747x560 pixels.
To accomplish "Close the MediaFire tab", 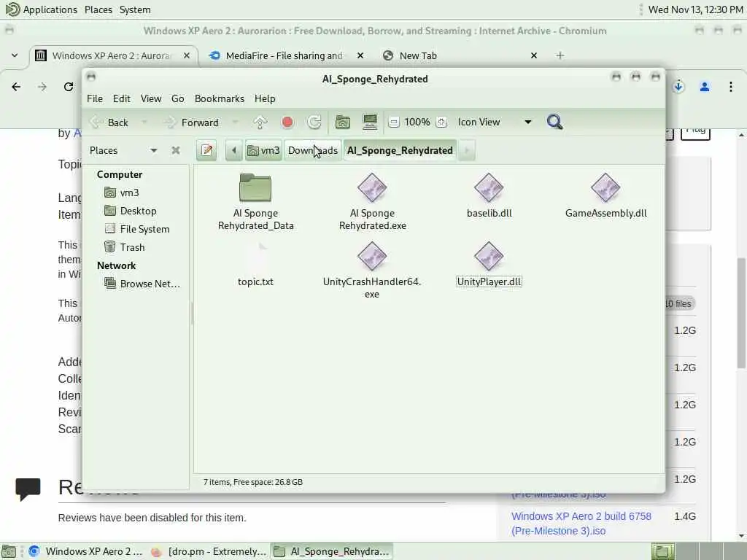I will click(360, 55).
